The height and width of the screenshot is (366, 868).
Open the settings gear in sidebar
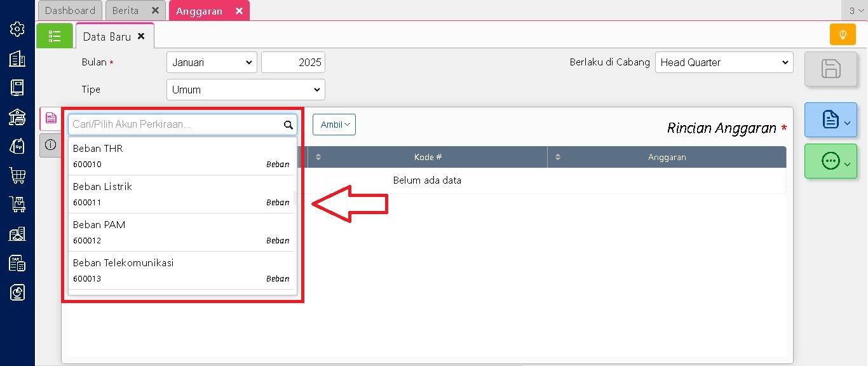[17, 29]
